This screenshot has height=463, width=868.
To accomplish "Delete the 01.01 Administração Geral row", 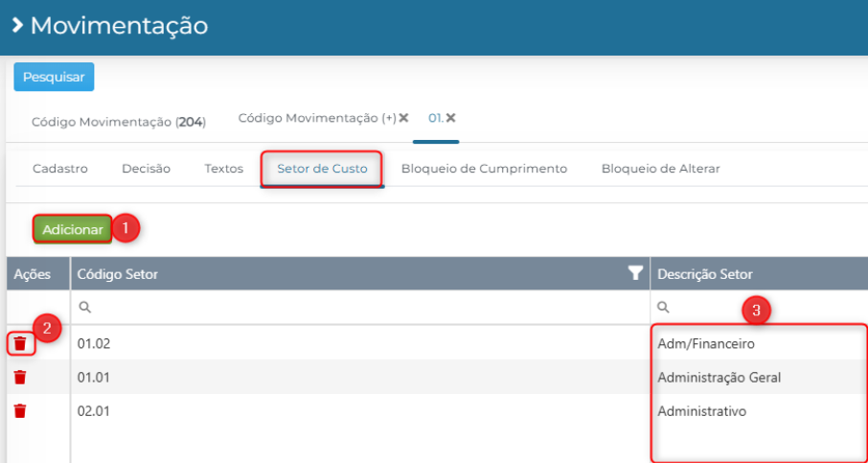I will tap(20, 378).
